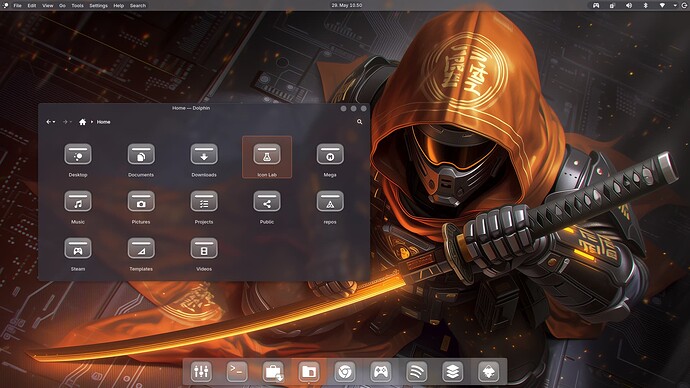
Task: Open the Go menu
Action: pos(62,6)
